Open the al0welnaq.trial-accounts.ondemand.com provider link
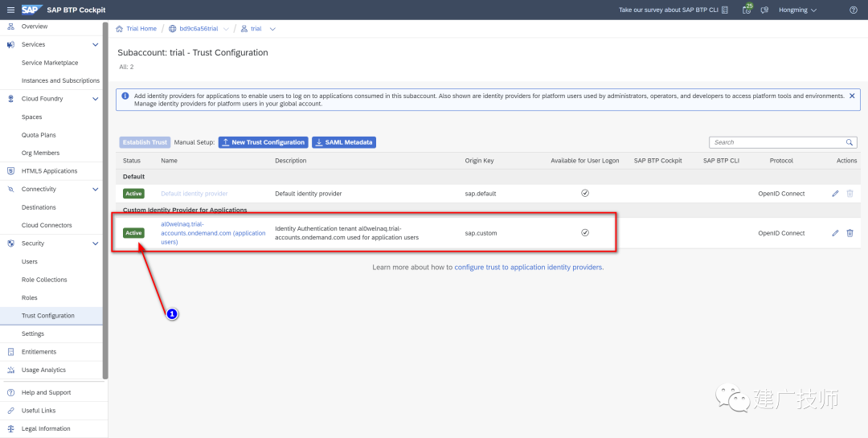This screenshot has height=438, width=868. pos(213,233)
